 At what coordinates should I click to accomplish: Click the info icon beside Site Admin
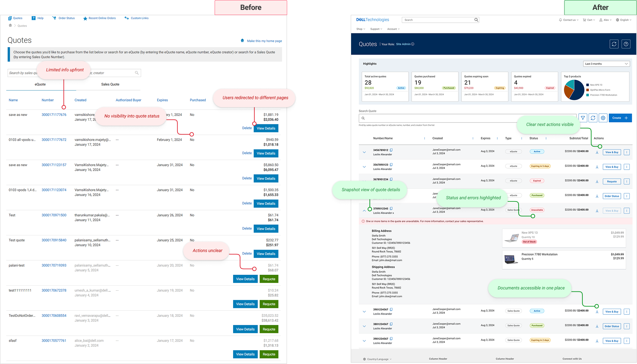click(413, 44)
